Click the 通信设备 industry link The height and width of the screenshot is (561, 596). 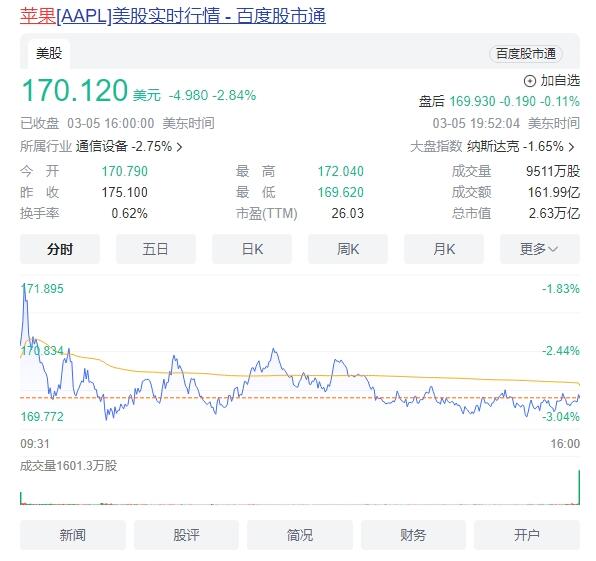tap(101, 146)
